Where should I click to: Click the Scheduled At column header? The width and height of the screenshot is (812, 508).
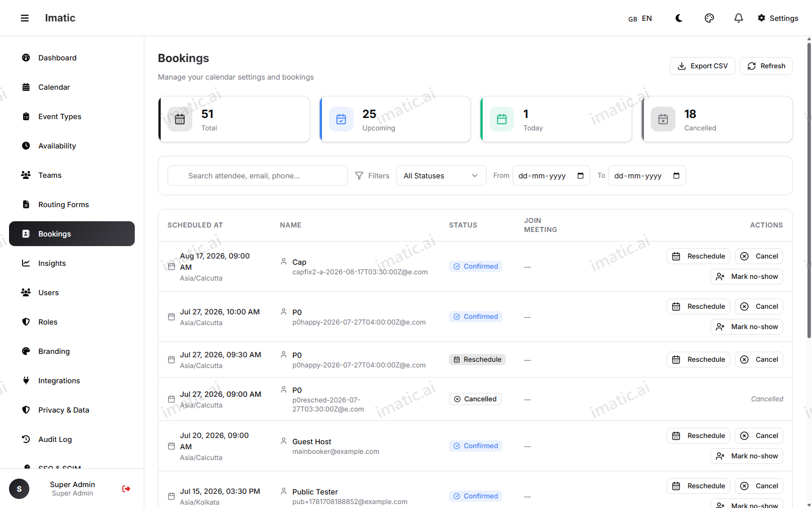point(195,225)
